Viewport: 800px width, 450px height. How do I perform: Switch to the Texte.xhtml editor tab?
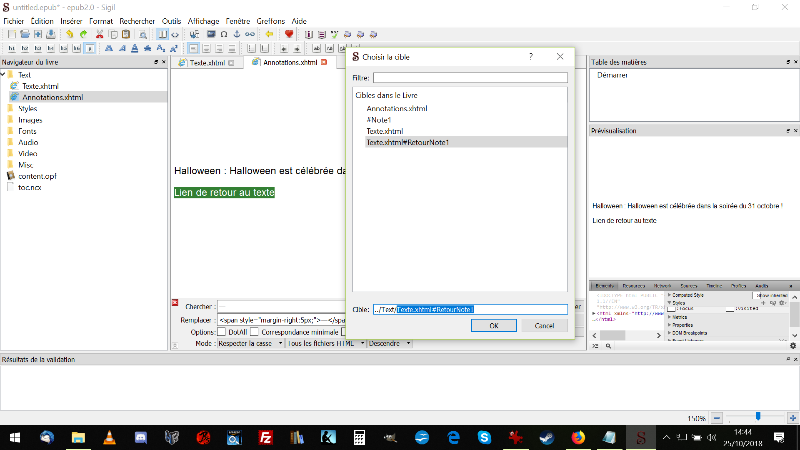pyautogui.click(x=204, y=62)
